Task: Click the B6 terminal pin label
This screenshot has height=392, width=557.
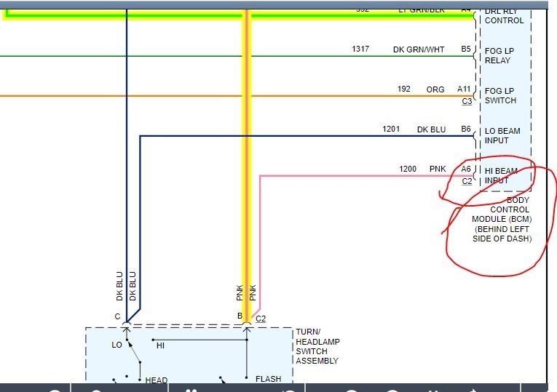Action: (x=466, y=129)
